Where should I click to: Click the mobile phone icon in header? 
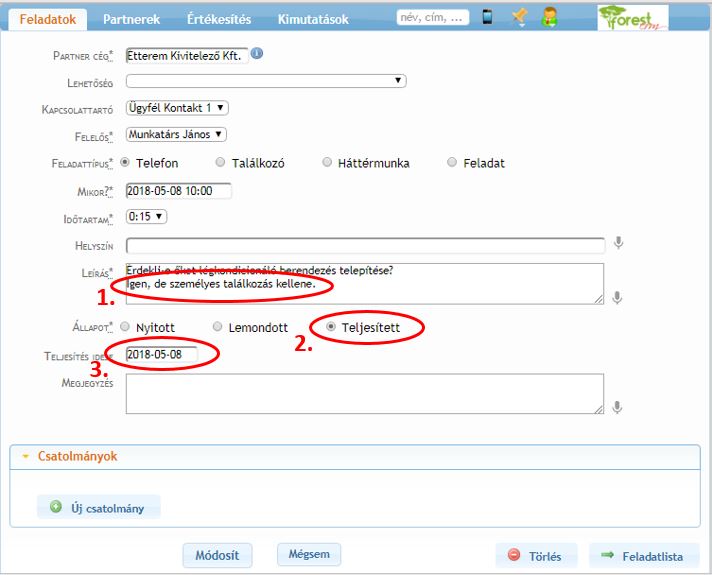point(487,17)
